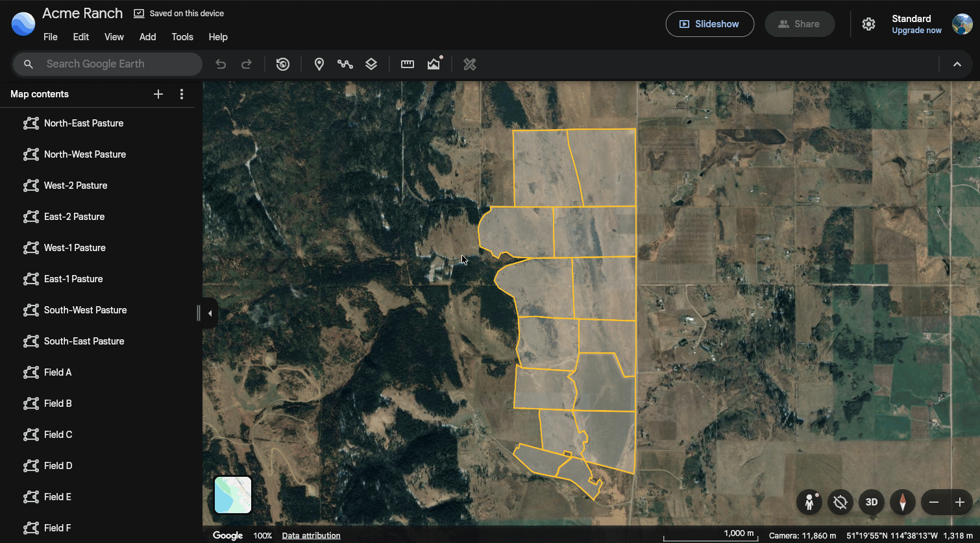Collapse the sidebar with arrow handle
980x543 pixels.
[x=210, y=313]
